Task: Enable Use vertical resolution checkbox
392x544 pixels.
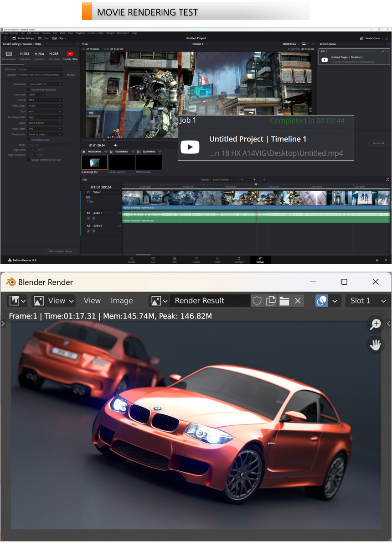Action: click(x=28, y=89)
